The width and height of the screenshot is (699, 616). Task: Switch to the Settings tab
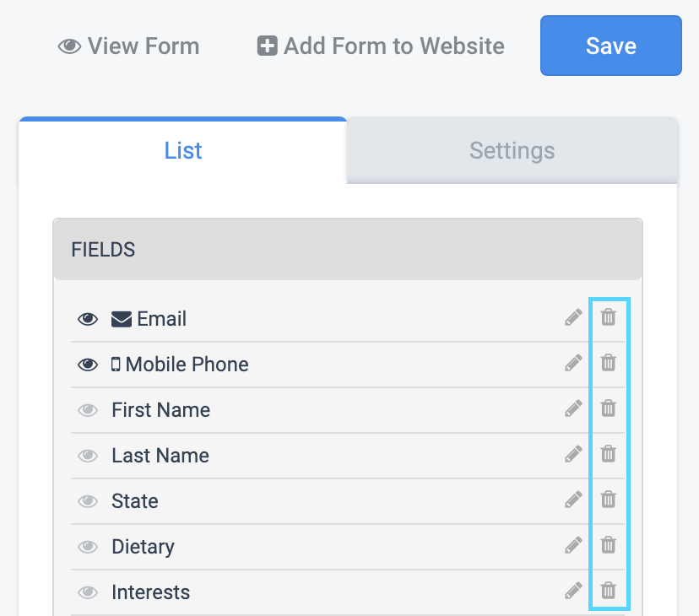(512, 150)
